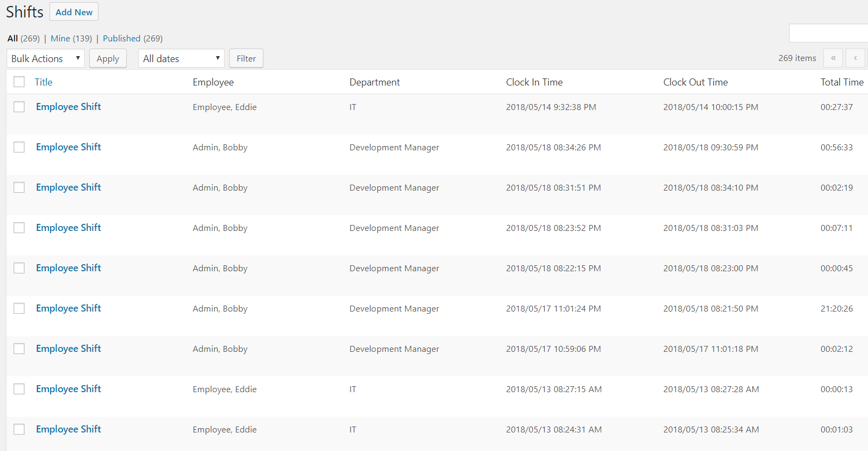868x451 pixels.
Task: Click the Add New shift button
Action: coord(74,12)
